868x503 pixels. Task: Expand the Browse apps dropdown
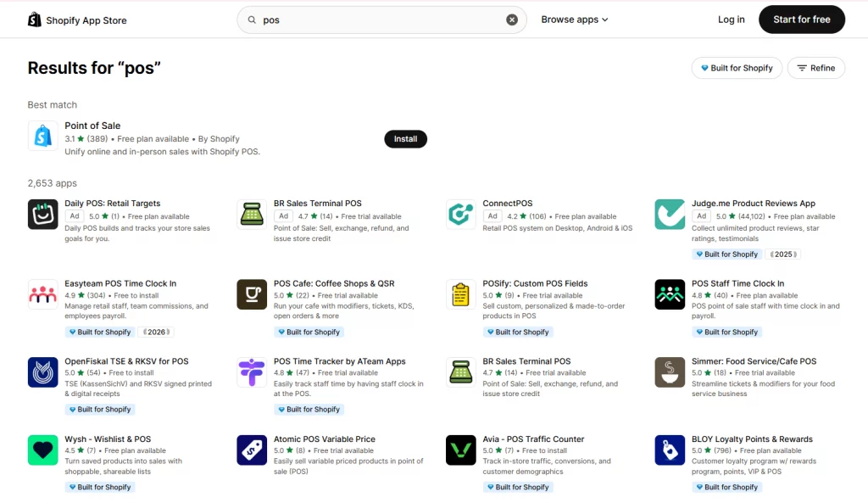575,20
